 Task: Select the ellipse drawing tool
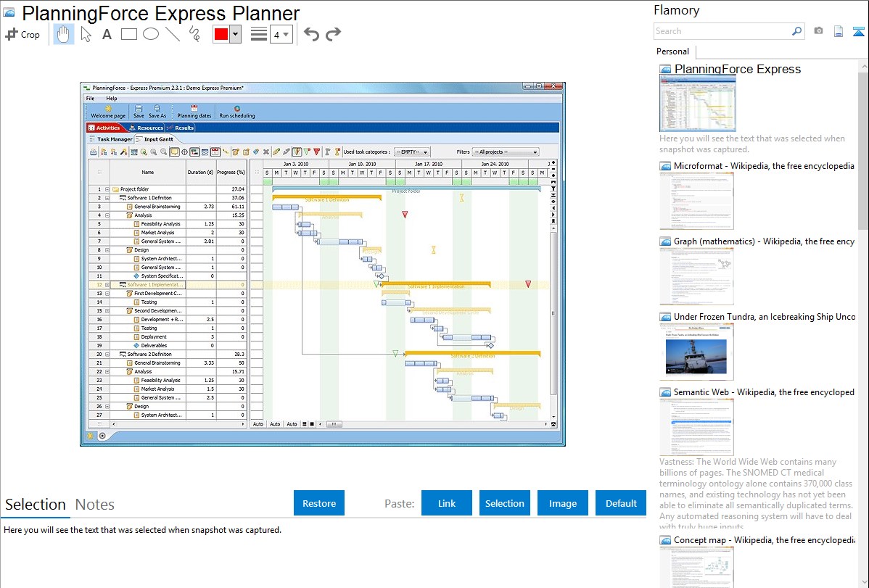click(x=151, y=34)
